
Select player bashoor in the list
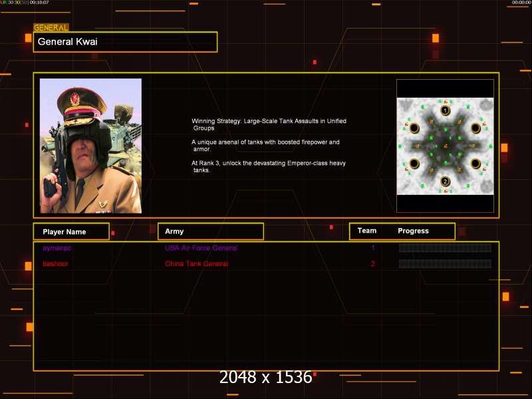[x=55, y=263]
